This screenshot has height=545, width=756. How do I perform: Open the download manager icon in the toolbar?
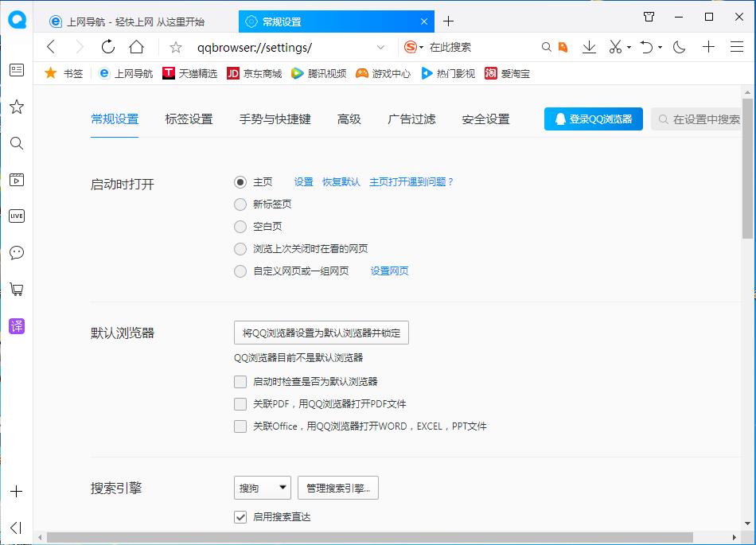(589, 47)
